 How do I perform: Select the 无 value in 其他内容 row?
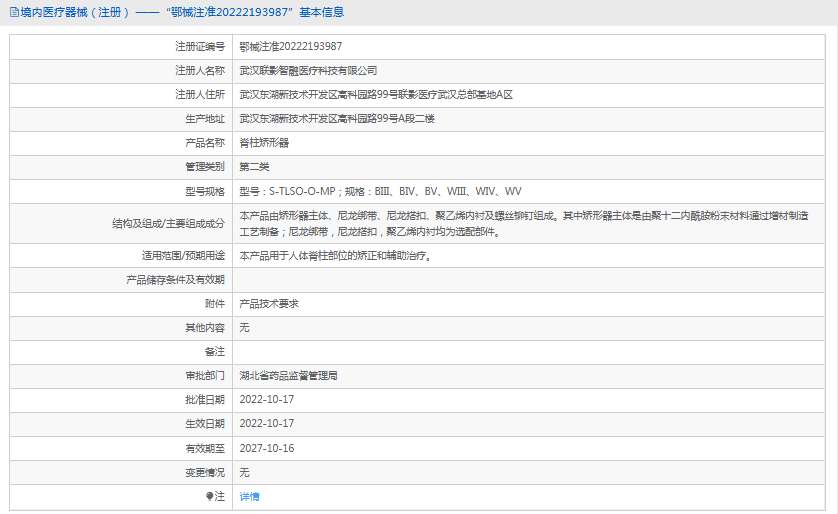tap(244, 328)
